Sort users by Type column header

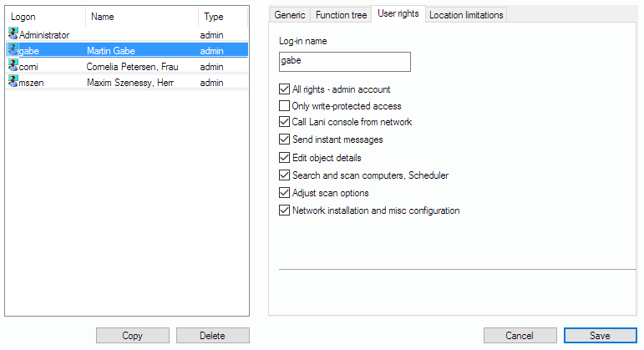coord(222,17)
